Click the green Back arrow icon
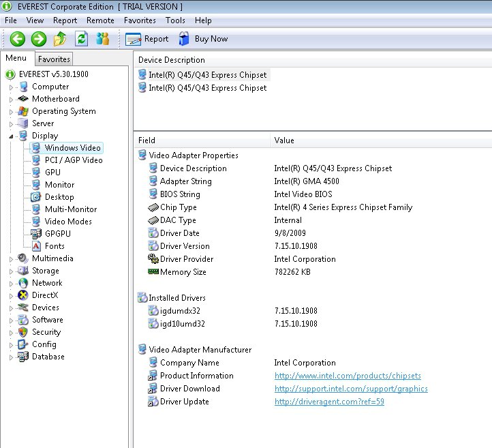Screen dimensions: 492x448 17,39
